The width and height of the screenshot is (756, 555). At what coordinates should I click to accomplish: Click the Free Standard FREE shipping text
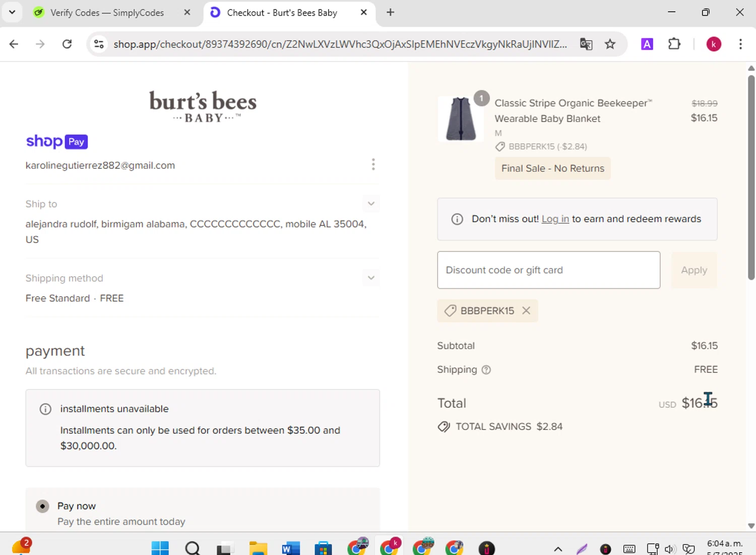coord(75,298)
